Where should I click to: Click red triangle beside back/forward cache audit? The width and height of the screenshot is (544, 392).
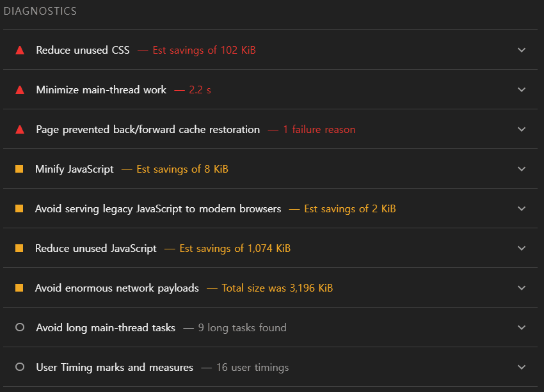20,129
